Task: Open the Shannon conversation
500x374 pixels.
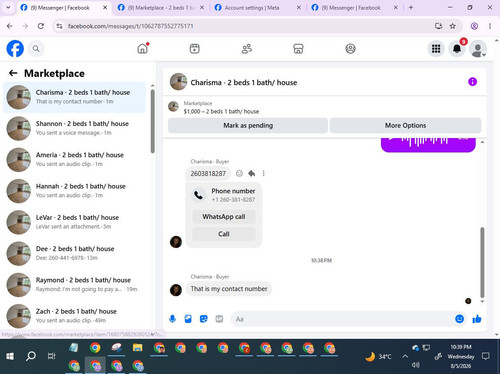Action: point(75,128)
